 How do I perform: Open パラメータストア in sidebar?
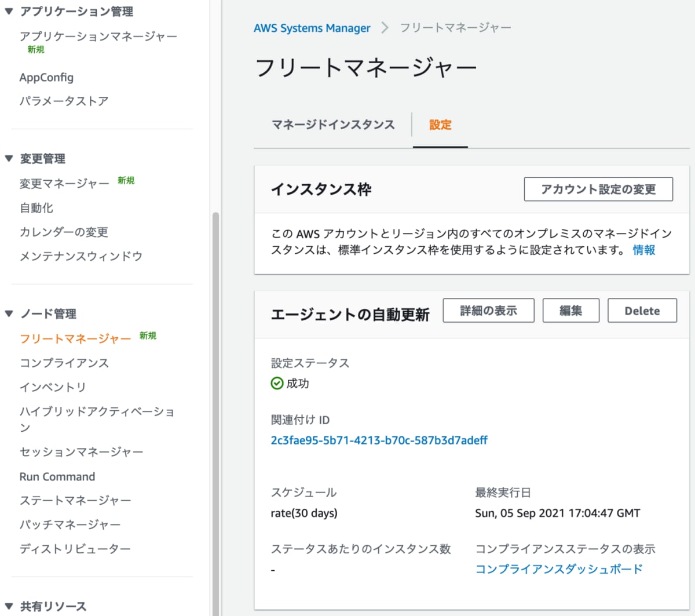point(64,101)
